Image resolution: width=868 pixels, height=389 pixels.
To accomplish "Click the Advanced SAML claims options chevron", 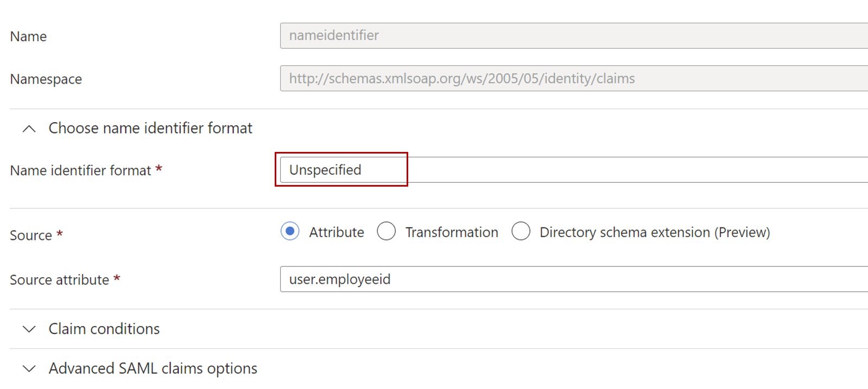I will tap(29, 368).
